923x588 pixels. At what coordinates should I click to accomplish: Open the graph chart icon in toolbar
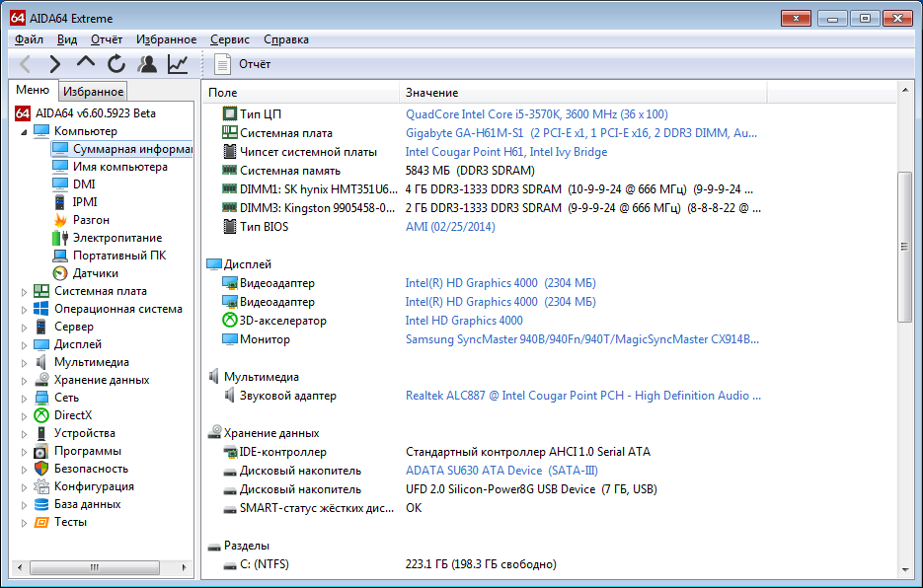tap(178, 64)
